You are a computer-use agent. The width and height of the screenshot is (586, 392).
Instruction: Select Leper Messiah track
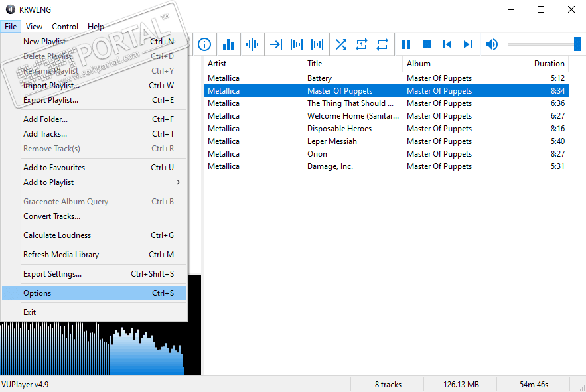[x=386, y=141]
